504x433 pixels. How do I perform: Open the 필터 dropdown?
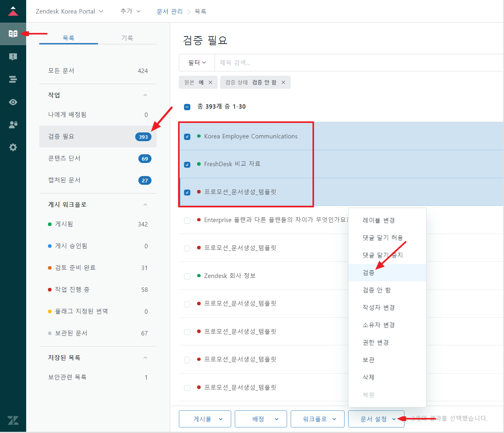point(197,63)
